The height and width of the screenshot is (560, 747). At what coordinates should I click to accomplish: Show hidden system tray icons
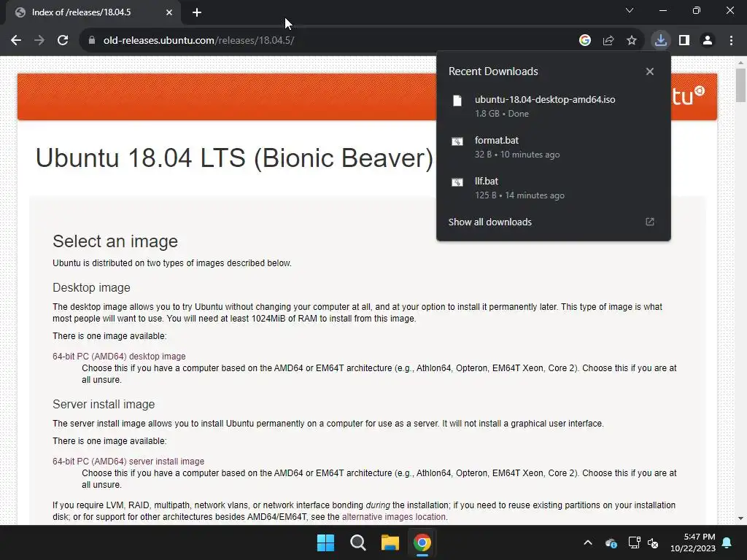click(x=588, y=542)
